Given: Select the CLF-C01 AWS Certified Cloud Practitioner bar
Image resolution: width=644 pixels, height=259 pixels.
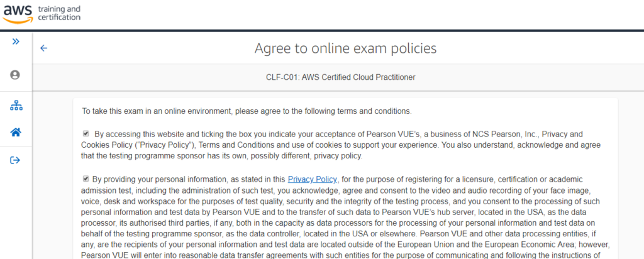Looking at the screenshot, I should 338,77.
